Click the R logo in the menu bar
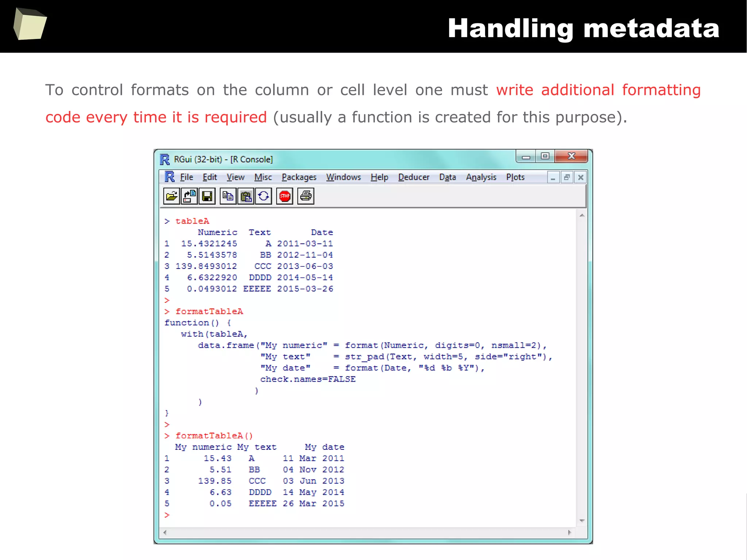747x560 pixels. 170,177
